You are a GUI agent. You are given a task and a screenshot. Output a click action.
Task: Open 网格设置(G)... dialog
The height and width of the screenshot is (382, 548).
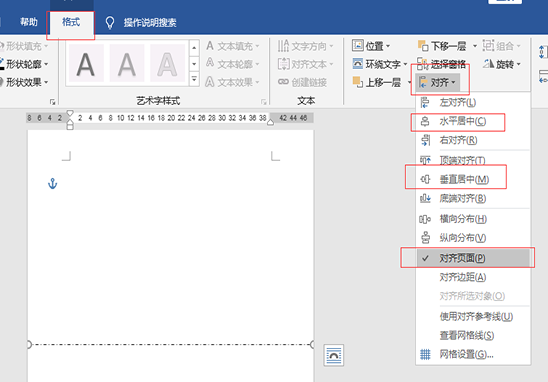click(x=473, y=354)
